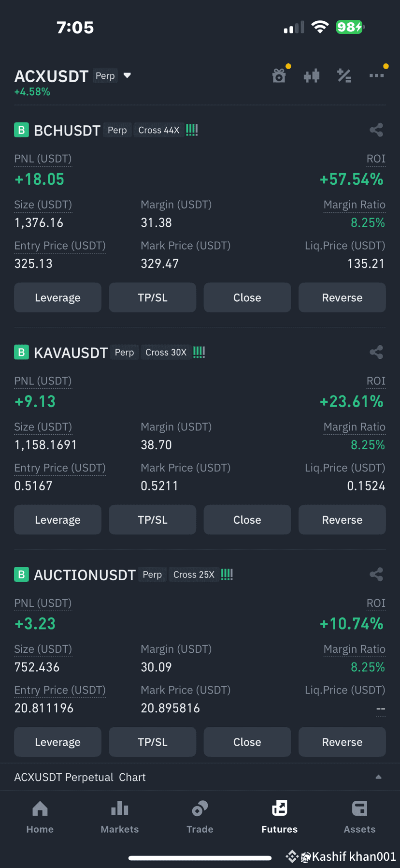
Task: Open the Cross 44X margin mode selector
Action: [159, 130]
